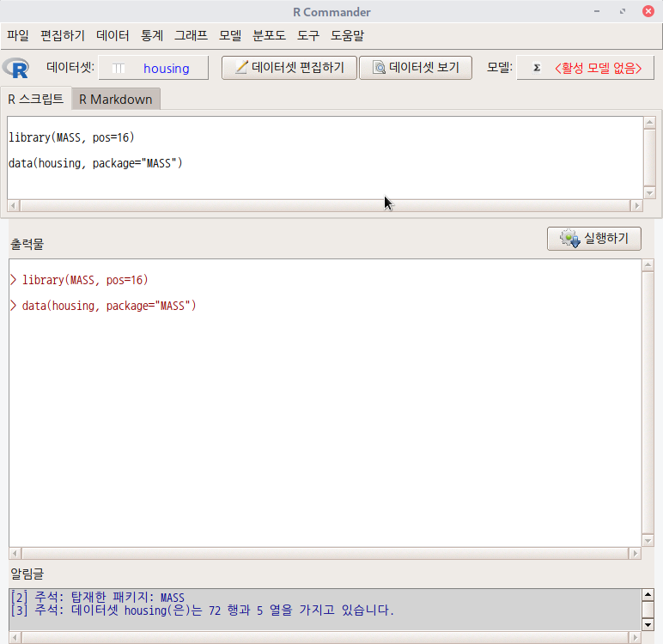Click the 데이터셋 편집하기 button
The image size is (663, 644).
(x=289, y=68)
